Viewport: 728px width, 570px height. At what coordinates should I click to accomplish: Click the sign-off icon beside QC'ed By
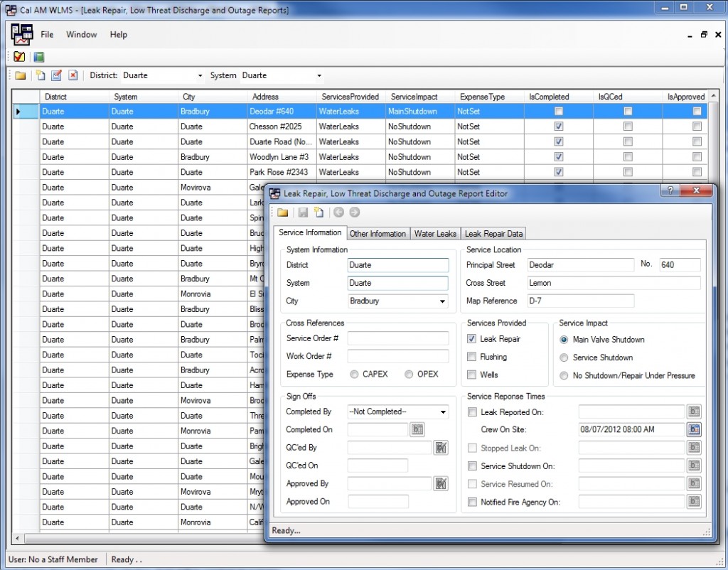tap(441, 447)
